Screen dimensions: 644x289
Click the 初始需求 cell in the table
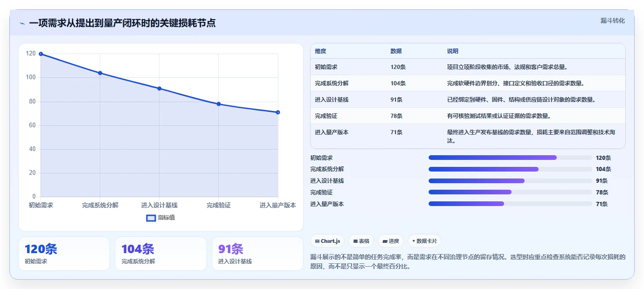[x=326, y=67]
